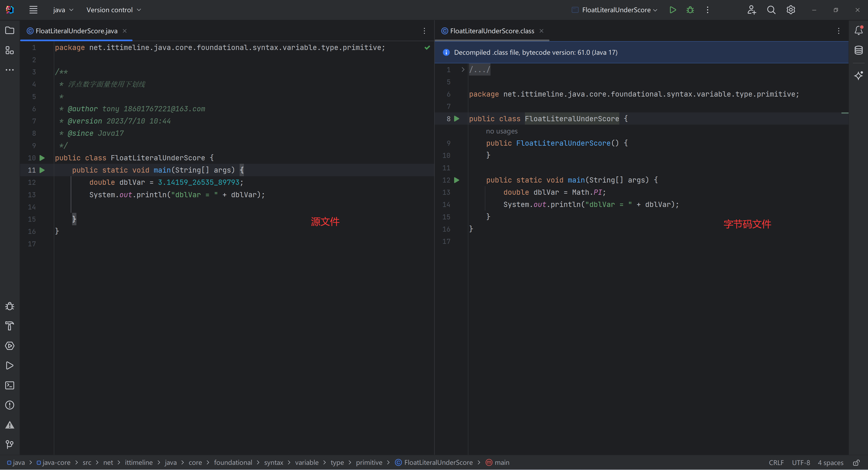Close the FloatLiteralUnderScore.java tab

point(125,31)
